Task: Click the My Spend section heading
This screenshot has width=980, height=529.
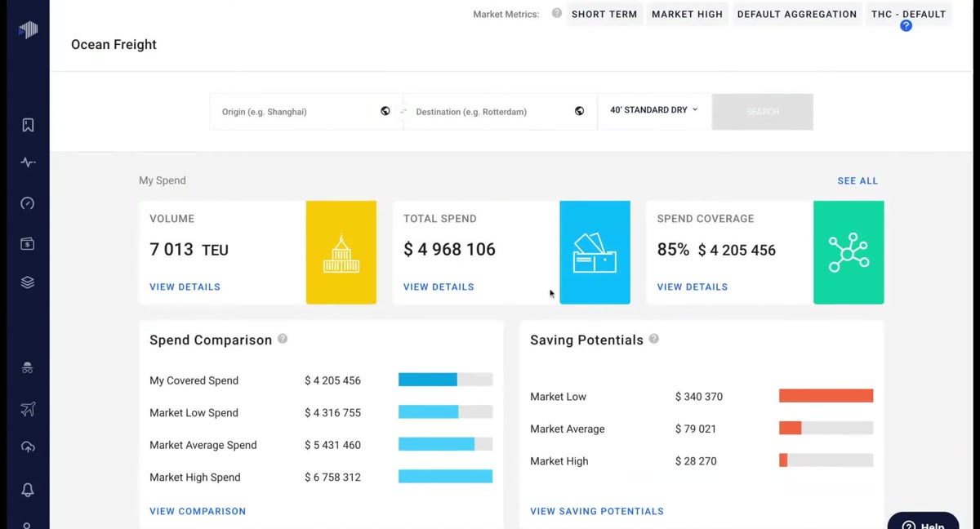Action: [163, 180]
